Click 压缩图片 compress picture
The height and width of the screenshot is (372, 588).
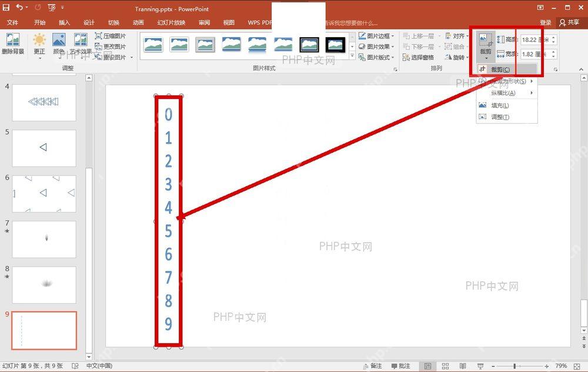pyautogui.click(x=111, y=36)
